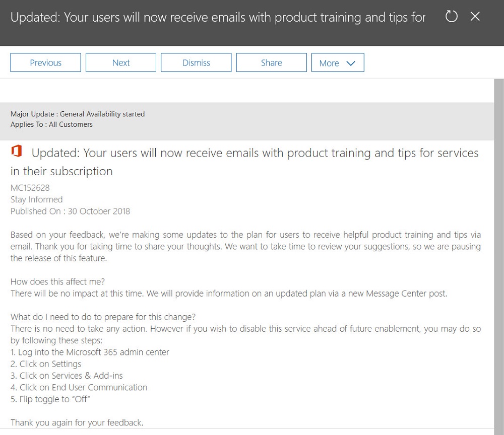Go to the Next message
The height and width of the screenshot is (435, 504).
click(x=121, y=63)
